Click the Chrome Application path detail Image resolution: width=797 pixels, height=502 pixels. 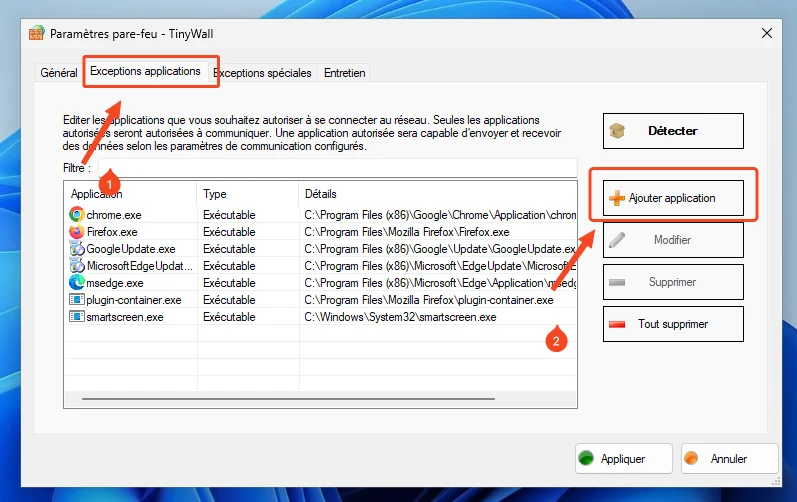[x=440, y=215]
